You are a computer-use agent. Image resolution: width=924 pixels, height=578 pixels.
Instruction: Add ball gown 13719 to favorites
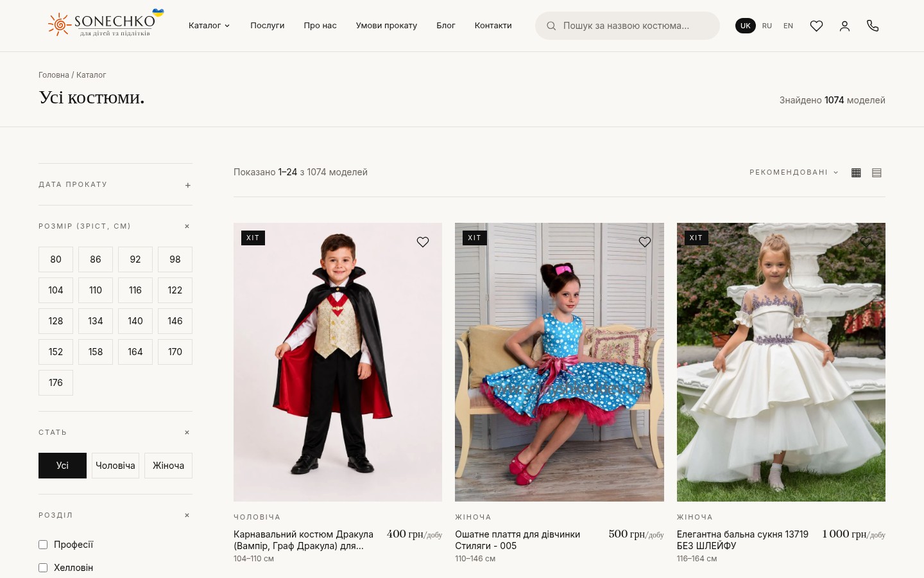click(866, 242)
